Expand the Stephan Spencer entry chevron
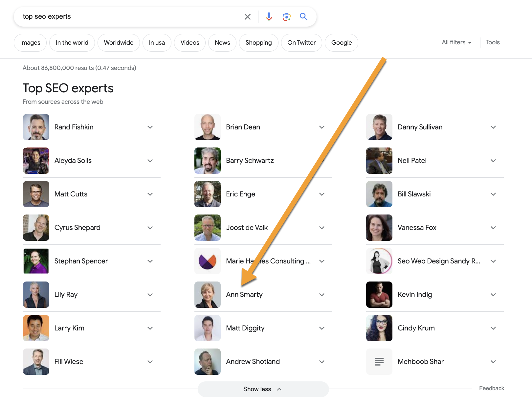This screenshot has width=532, height=406. 150,261
